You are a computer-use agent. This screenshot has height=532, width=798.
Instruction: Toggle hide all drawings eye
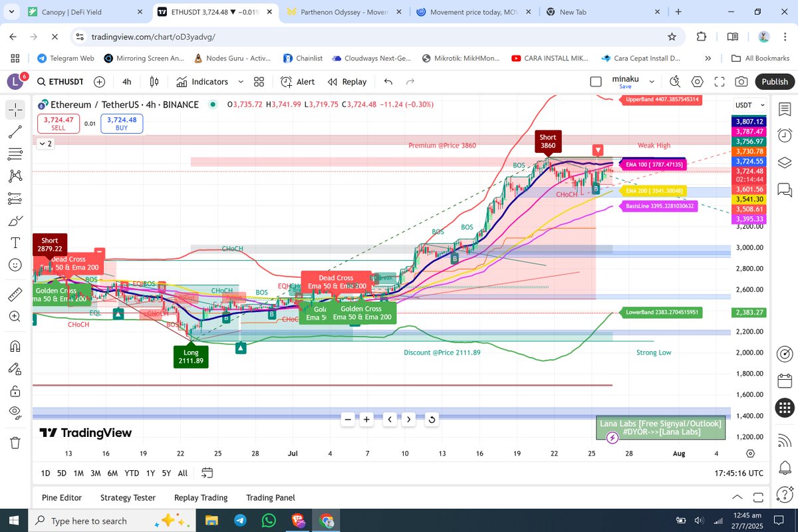[x=15, y=412]
